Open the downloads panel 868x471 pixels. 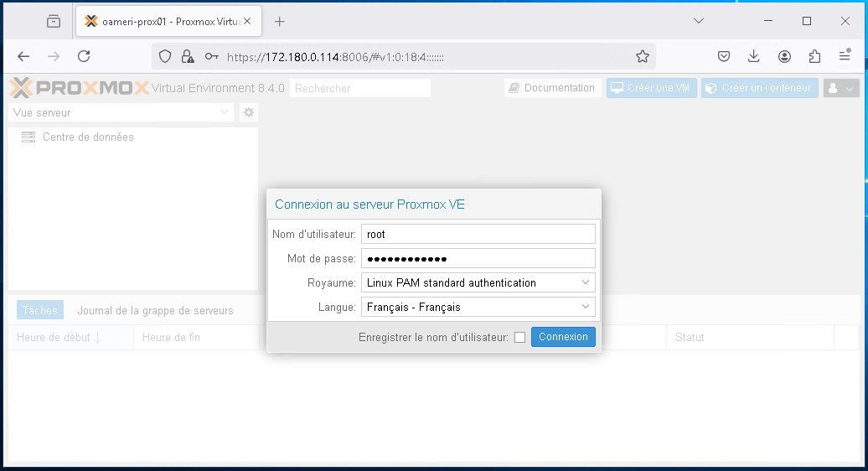753,56
